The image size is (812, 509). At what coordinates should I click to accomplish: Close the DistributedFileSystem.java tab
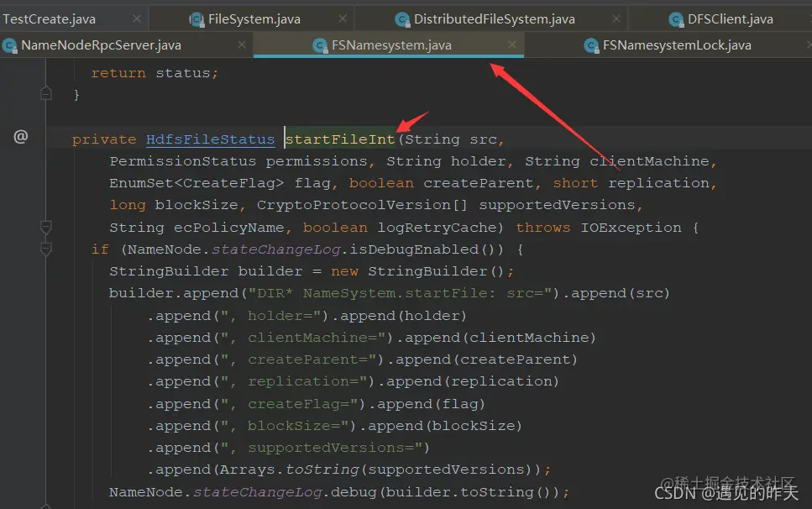click(616, 18)
